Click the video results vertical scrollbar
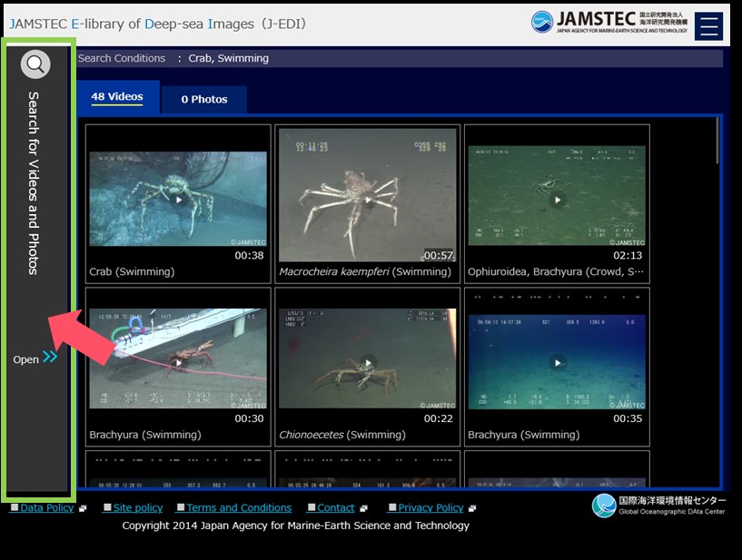742x560 pixels. (x=717, y=141)
